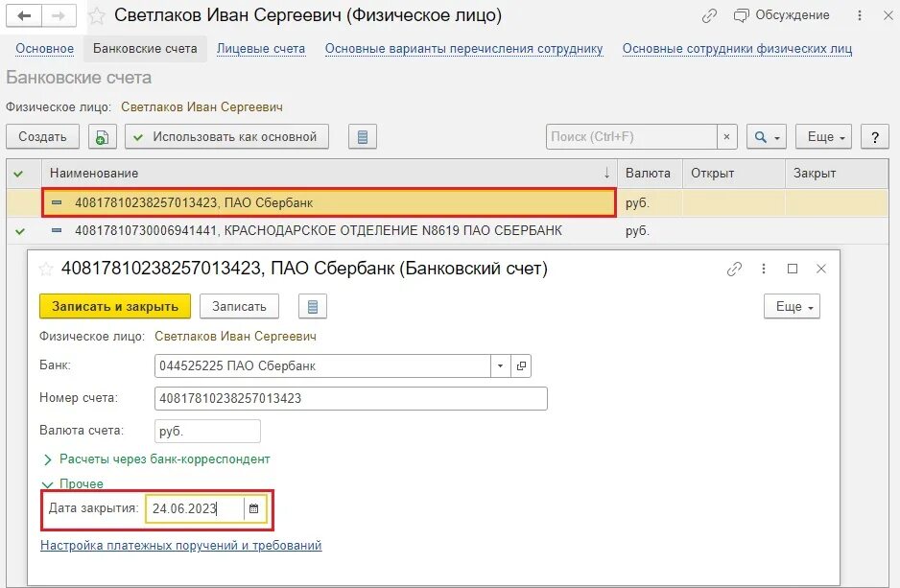
Task: Maximize the bank account dialog
Action: 793,269
